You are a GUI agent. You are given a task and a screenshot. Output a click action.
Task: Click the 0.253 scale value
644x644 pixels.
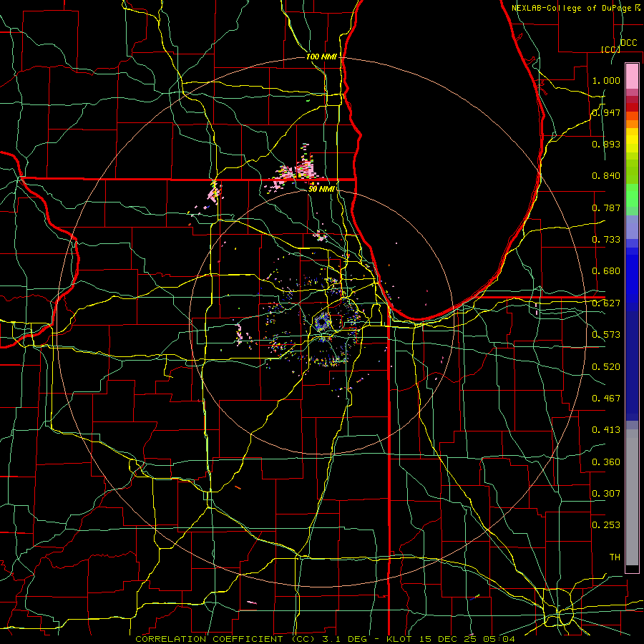click(606, 525)
